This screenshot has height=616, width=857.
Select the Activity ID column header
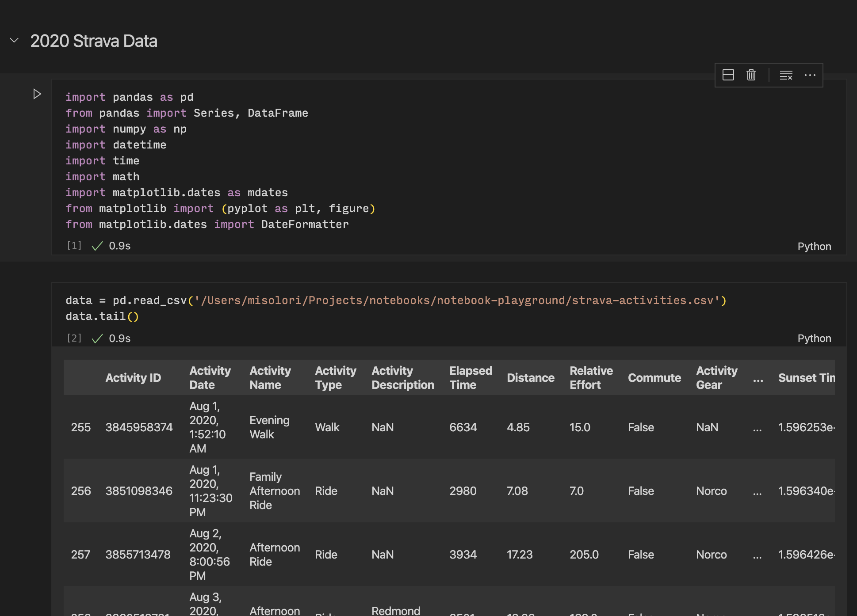click(x=133, y=377)
